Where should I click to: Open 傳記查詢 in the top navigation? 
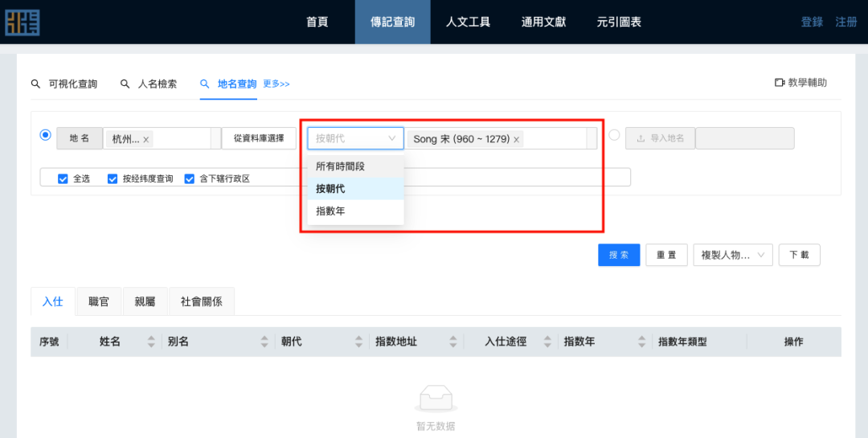click(392, 23)
